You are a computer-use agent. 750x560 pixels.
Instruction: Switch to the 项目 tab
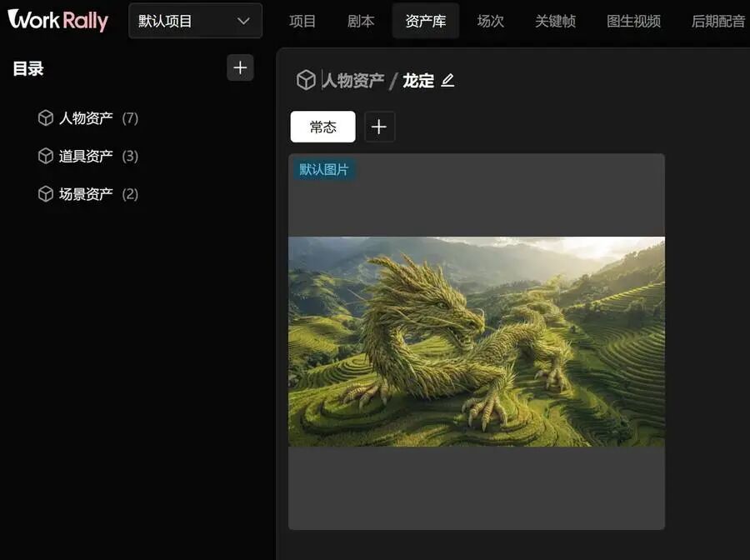pos(302,21)
